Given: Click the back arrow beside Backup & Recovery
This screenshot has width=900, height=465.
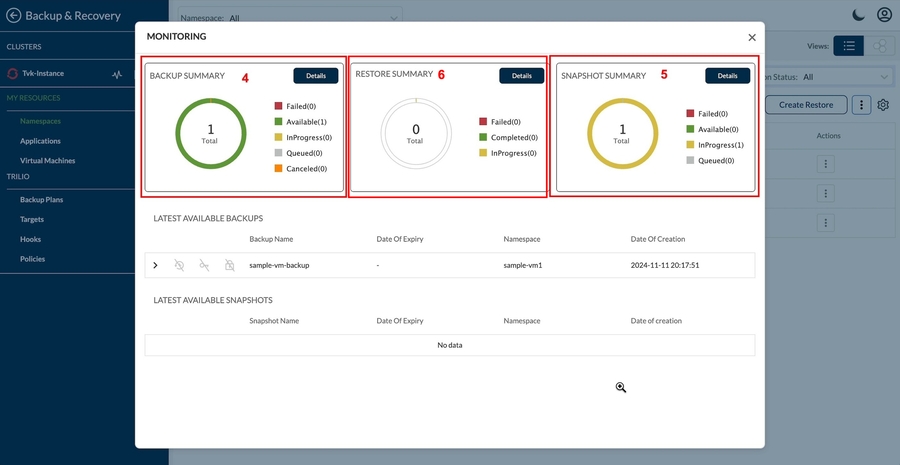Looking at the screenshot, I should 13,15.
